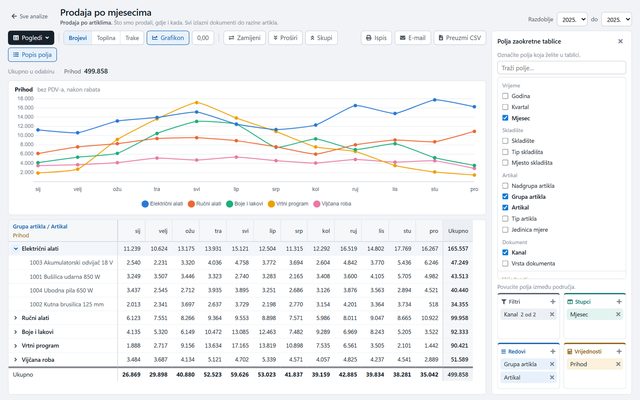Image resolution: width=640 pixels, height=400 pixels.
Task: Expand the Ručni alati group row
Action: point(16,318)
